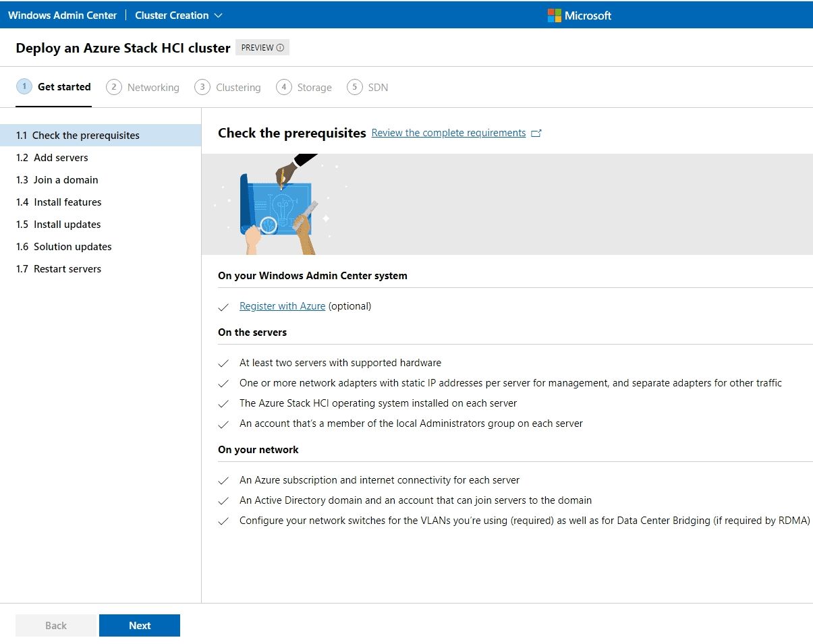The width and height of the screenshot is (813, 644).
Task: Click checkmark beside At least two servers
Action: click(x=223, y=363)
